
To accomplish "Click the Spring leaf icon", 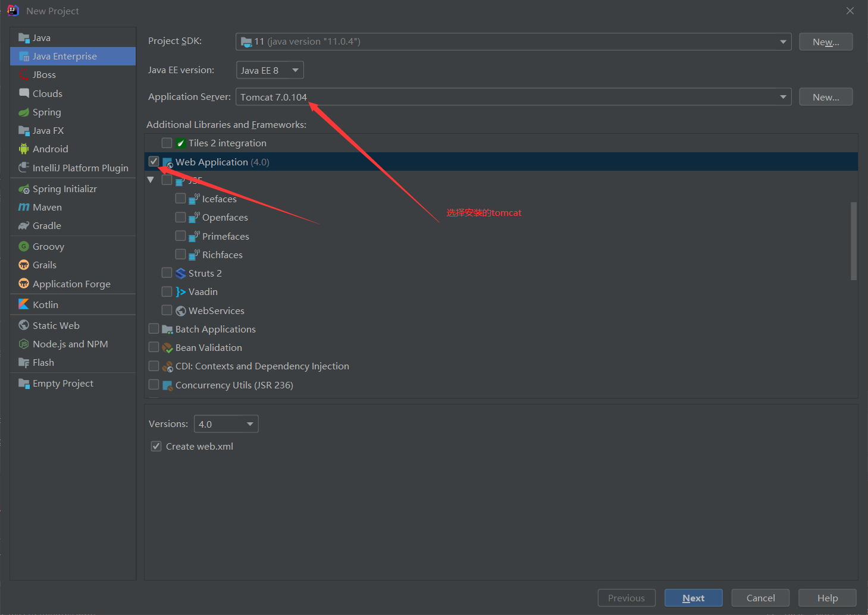I will coord(24,112).
